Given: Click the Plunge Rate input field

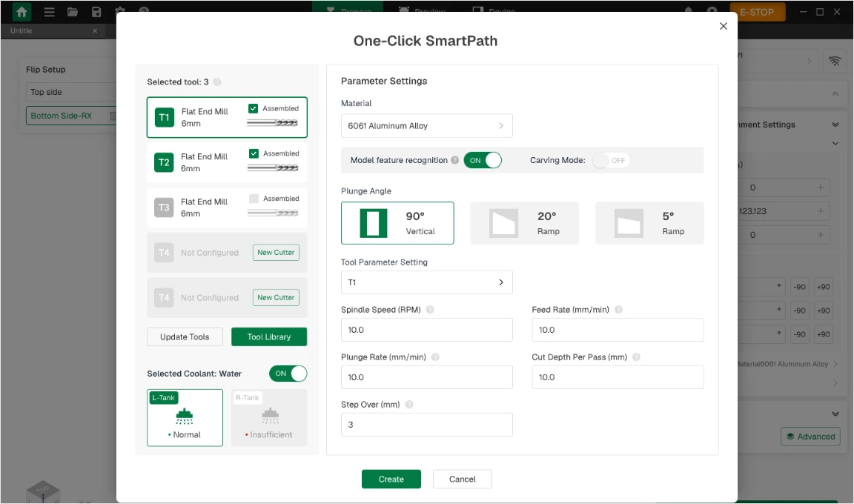Looking at the screenshot, I should tap(426, 377).
